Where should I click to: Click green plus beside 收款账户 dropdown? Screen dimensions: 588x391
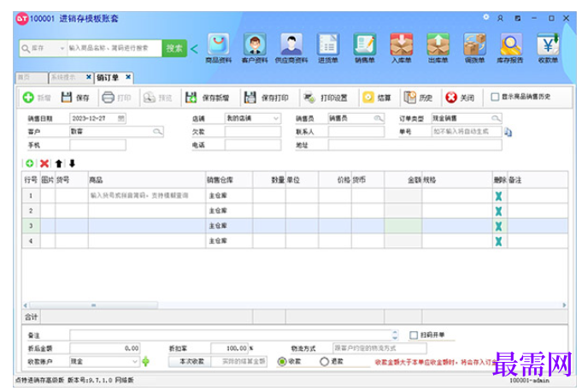(146, 361)
